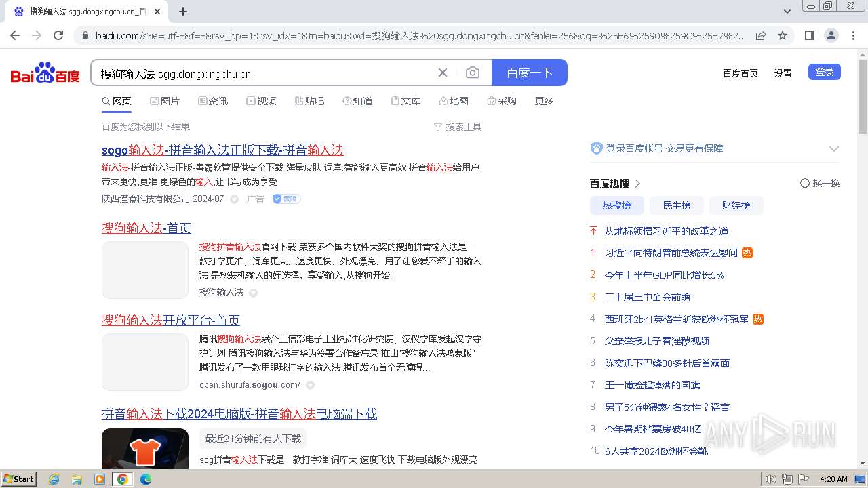Click the 百度一下 search button

tap(530, 73)
